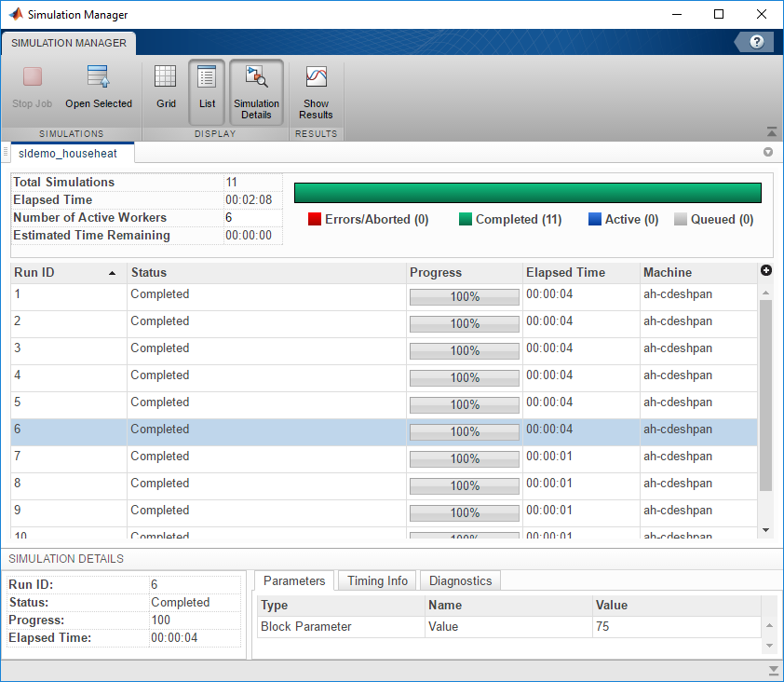Open the Grid display view

(x=166, y=89)
